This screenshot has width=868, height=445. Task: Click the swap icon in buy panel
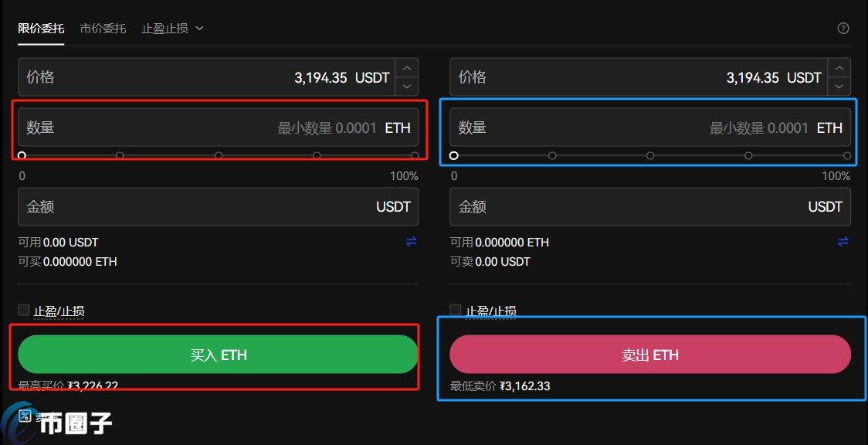[411, 242]
